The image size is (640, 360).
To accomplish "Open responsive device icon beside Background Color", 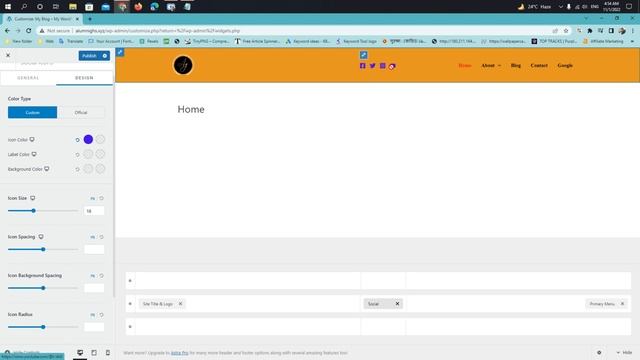I will pyautogui.click(x=47, y=169).
